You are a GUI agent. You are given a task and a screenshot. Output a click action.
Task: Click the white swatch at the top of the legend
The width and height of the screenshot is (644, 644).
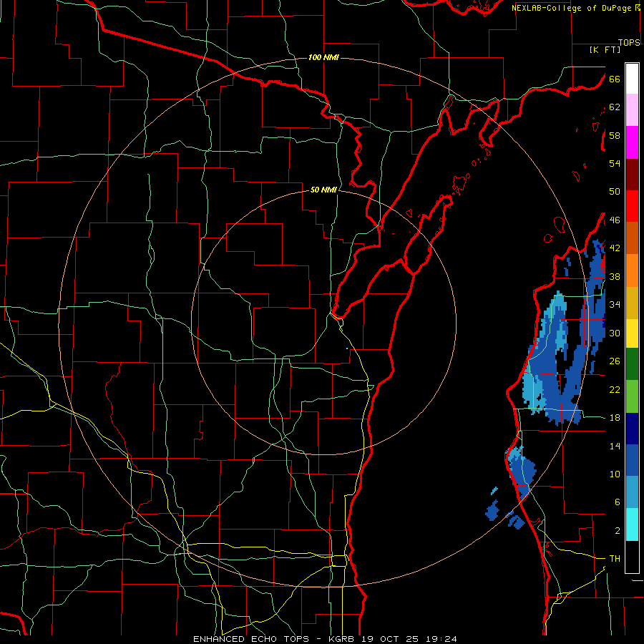tap(632, 79)
